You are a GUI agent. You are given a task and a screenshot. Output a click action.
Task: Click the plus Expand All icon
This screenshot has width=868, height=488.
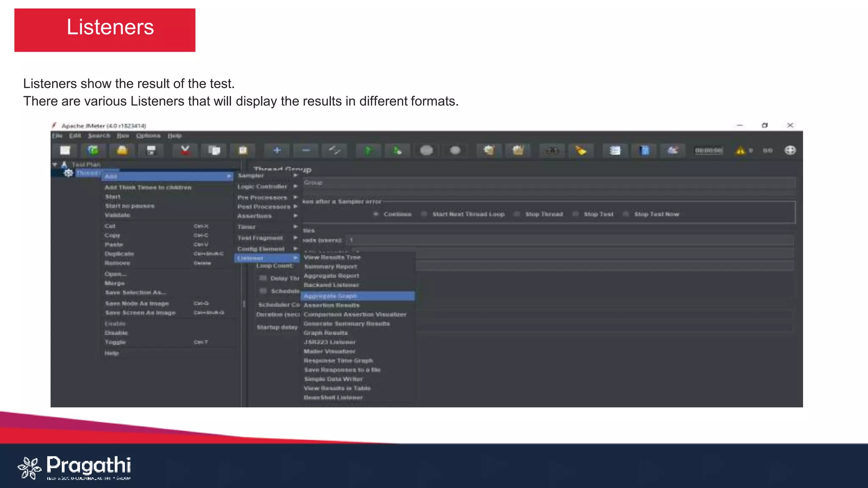pos(277,150)
